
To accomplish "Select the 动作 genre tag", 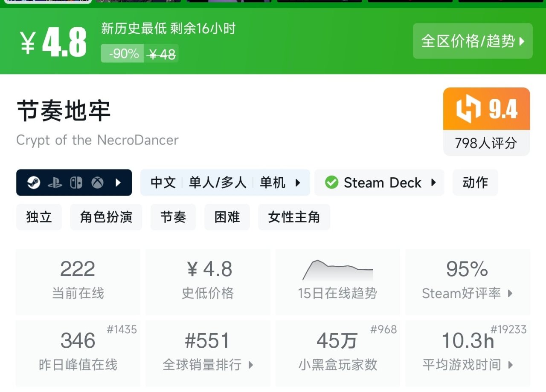I will 475,183.
